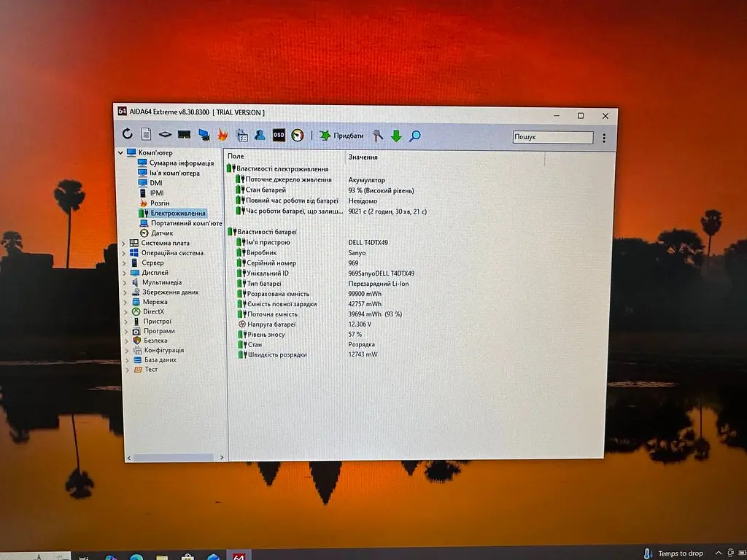Open Temps to drop weather widget

tap(674, 553)
